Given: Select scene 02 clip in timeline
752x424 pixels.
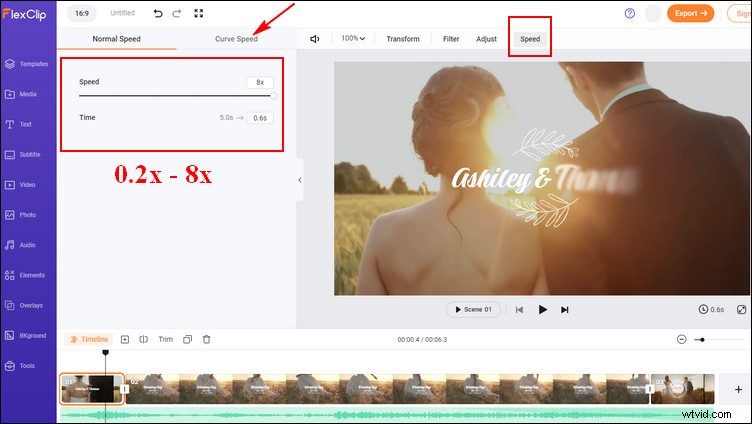Looking at the screenshot, I should [388, 389].
